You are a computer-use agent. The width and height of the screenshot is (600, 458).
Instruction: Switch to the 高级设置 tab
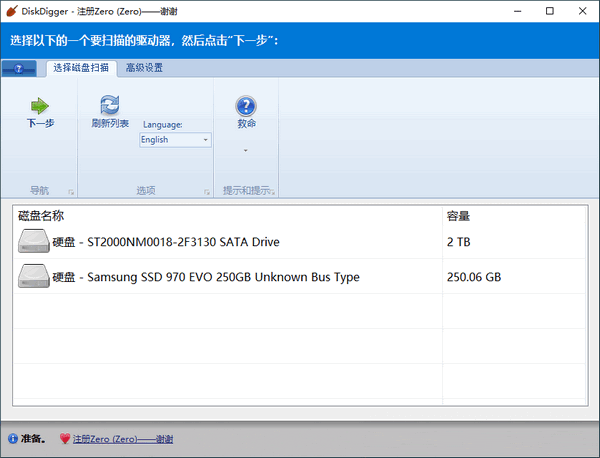pos(144,68)
